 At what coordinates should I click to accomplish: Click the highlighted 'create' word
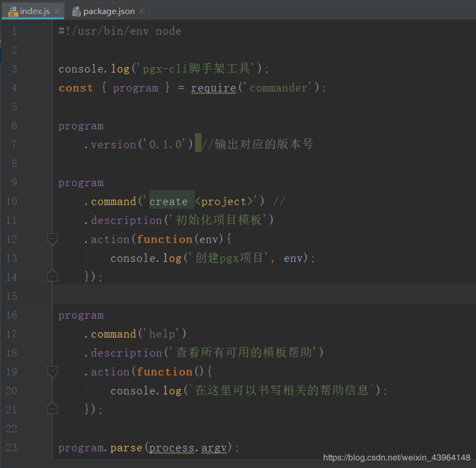point(168,202)
